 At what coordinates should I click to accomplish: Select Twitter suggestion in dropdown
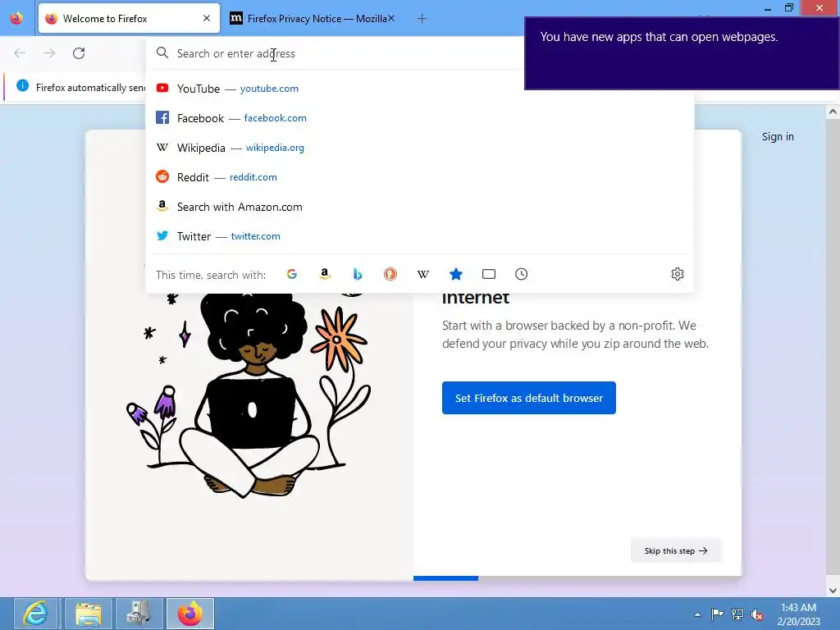(x=420, y=236)
